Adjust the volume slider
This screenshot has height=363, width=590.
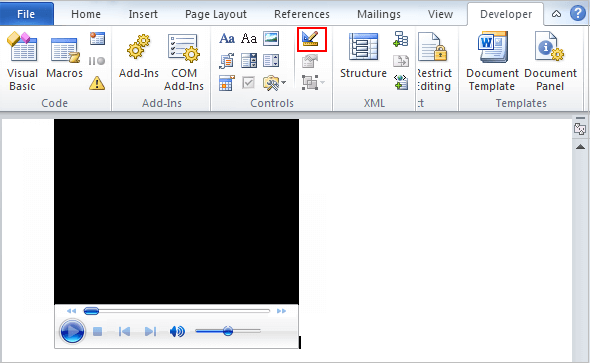coord(228,331)
